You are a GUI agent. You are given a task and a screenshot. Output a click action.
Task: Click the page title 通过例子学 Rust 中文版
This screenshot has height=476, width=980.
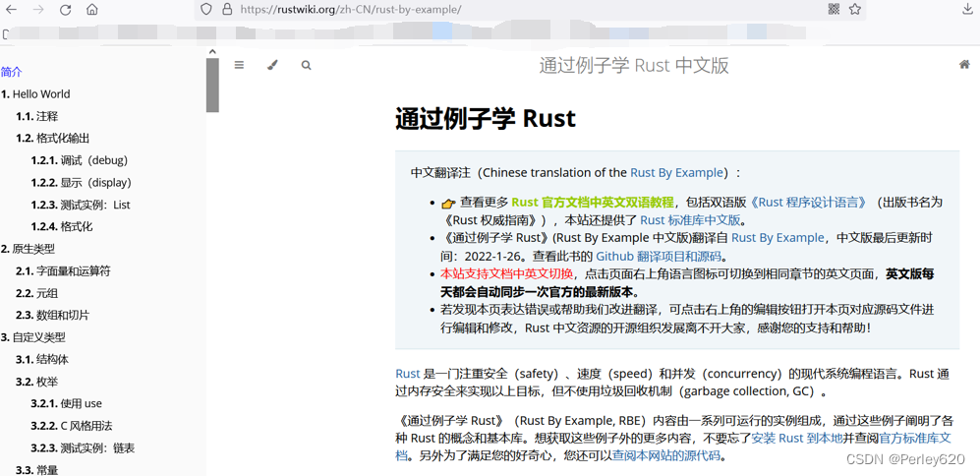click(634, 66)
